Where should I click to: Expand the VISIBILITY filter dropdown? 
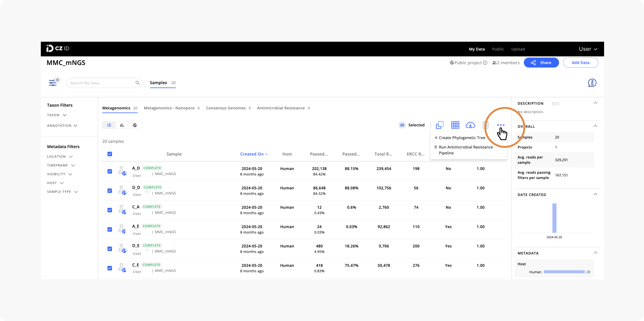pos(60,174)
